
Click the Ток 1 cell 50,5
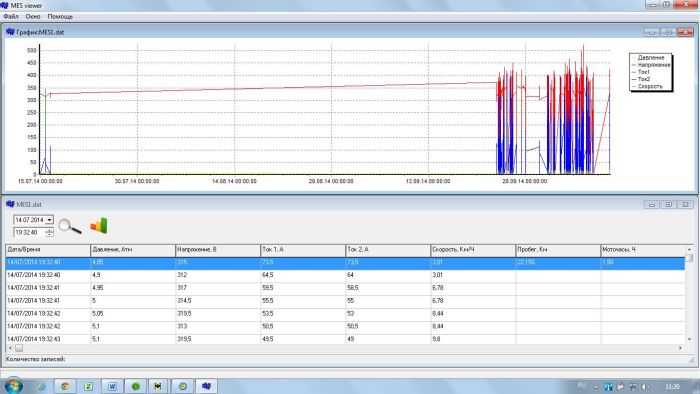click(x=303, y=327)
